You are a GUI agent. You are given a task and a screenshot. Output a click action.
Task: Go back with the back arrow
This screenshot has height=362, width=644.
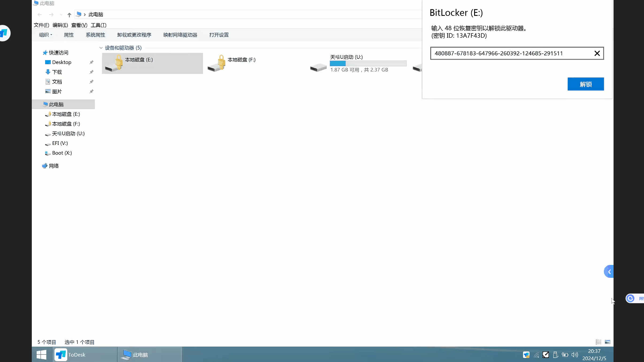click(x=40, y=15)
